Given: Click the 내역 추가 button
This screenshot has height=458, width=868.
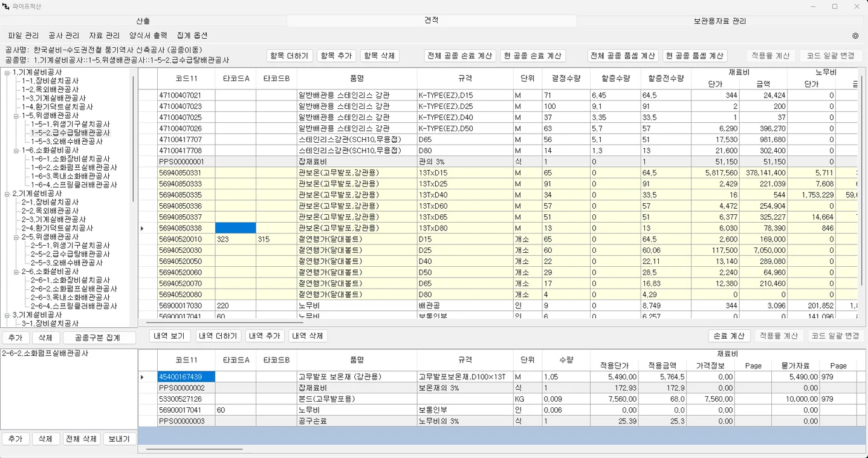Looking at the screenshot, I should [265, 336].
